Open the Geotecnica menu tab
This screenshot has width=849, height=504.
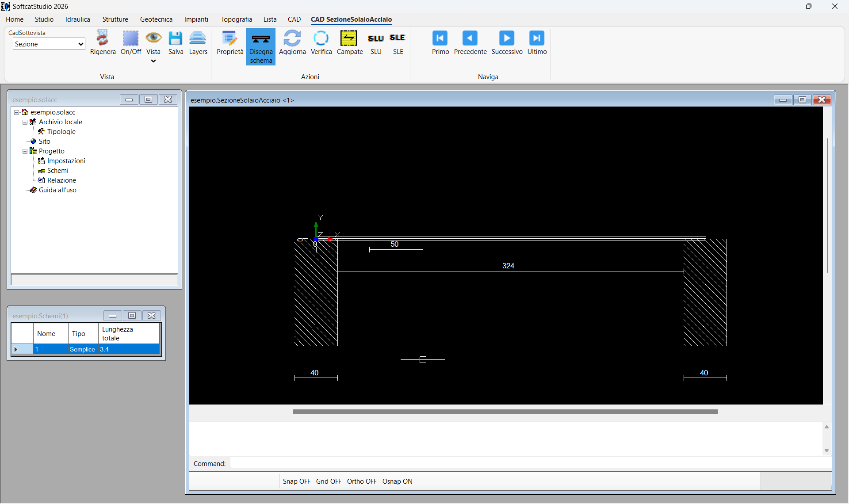point(156,19)
